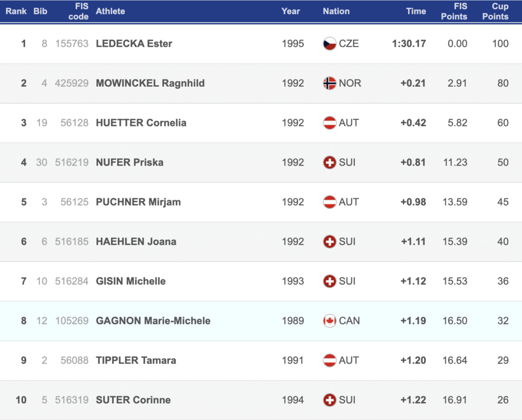
Task: Click GISIN Michelle's athlete name
Action: pyautogui.click(x=130, y=281)
